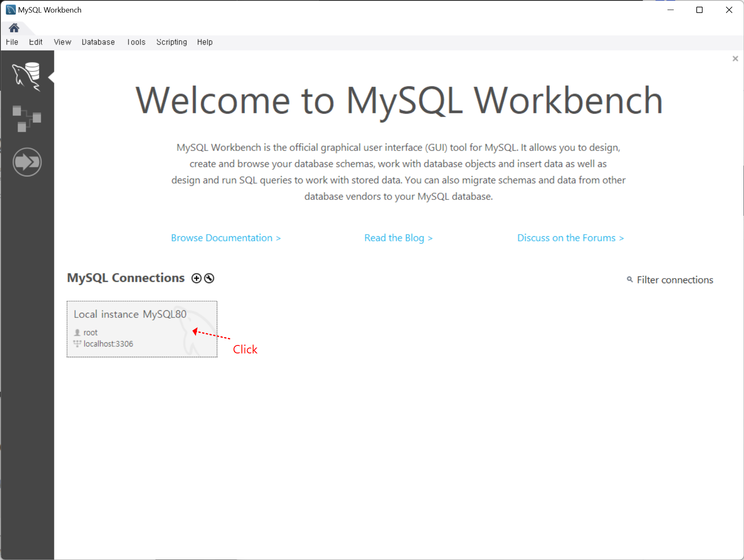Open the Modeling (EER diagrams) sidebar icon
The width and height of the screenshot is (744, 560).
(x=27, y=119)
